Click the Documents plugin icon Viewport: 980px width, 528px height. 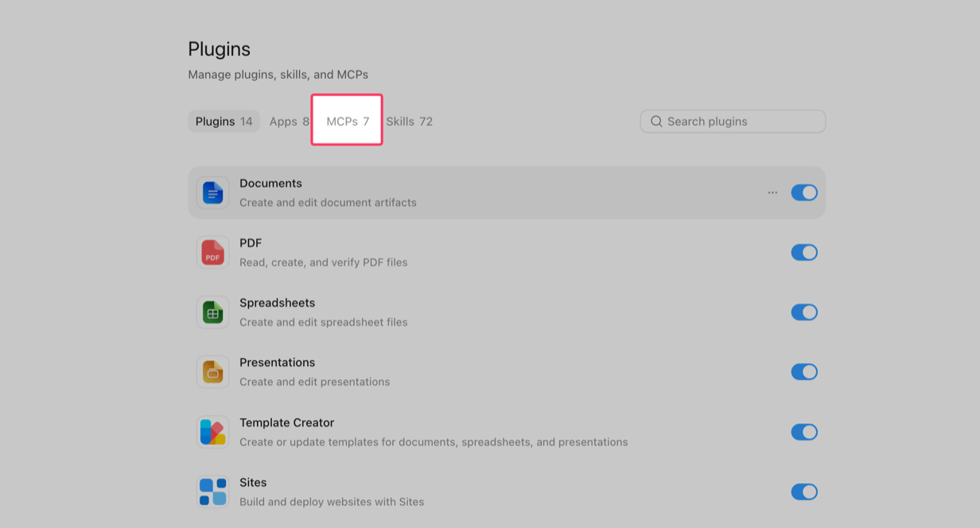tap(212, 192)
